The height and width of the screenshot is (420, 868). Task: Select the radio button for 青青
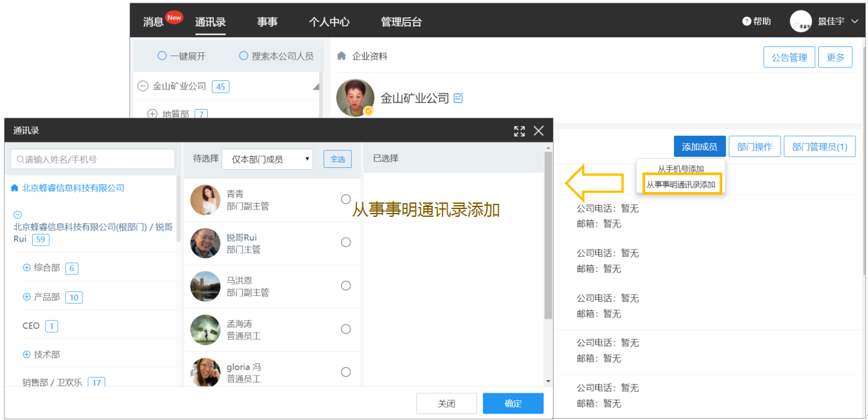click(x=346, y=199)
